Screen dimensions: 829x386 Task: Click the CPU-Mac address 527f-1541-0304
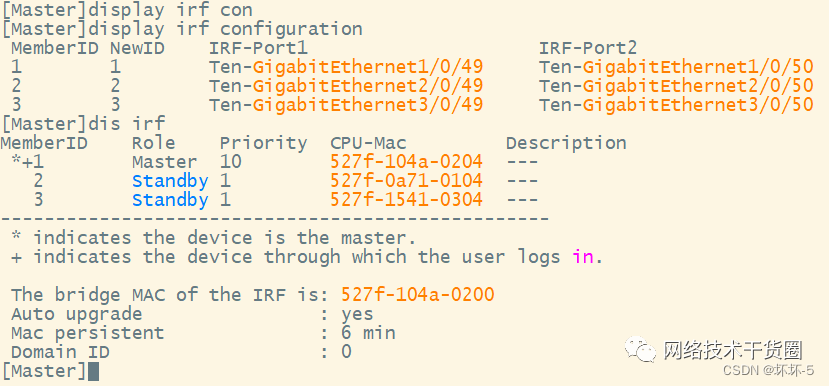[x=407, y=199]
